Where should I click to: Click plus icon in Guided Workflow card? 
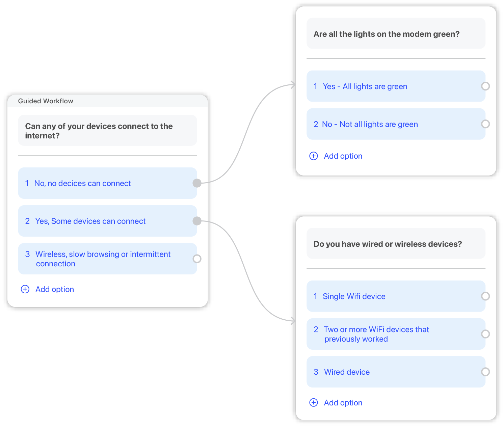point(25,289)
